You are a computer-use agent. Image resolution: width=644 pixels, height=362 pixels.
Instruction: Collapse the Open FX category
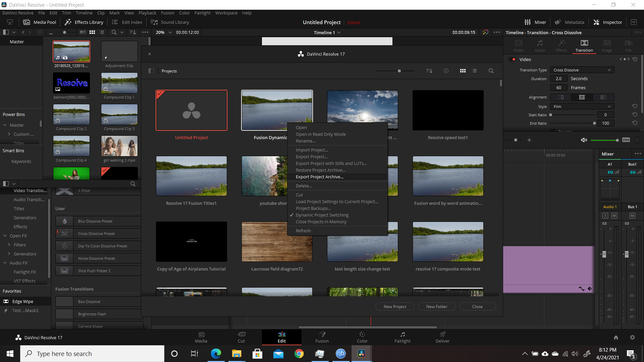pos(5,236)
